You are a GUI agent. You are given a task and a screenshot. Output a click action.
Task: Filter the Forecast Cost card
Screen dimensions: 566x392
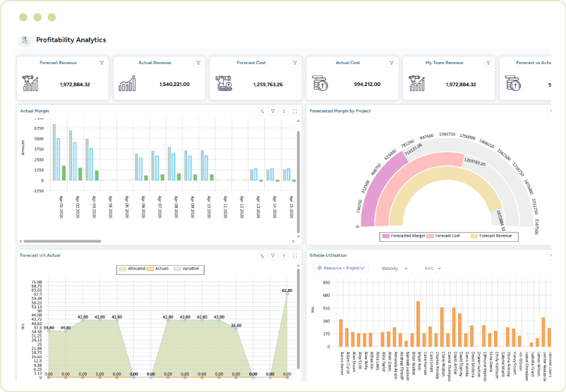(295, 63)
